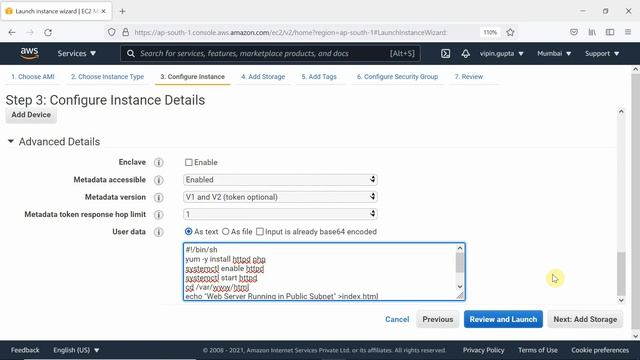The height and width of the screenshot is (360, 640).
Task: View site security padlock info
Action: [x=126, y=32]
